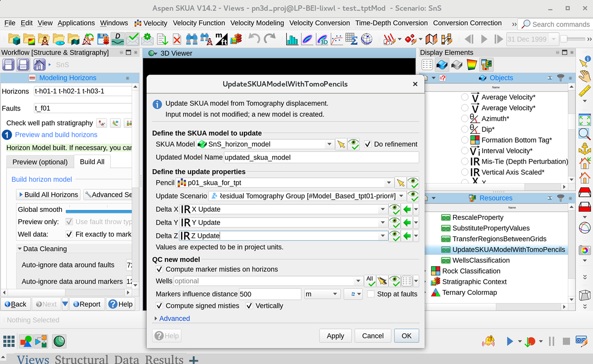Toggle Compute marker misties on horizons checkbox

(x=159, y=269)
